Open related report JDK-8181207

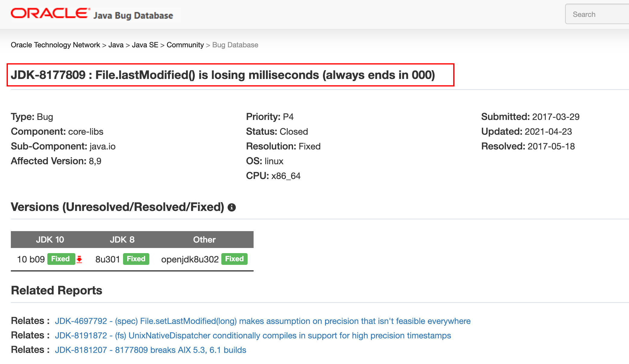tap(150, 350)
